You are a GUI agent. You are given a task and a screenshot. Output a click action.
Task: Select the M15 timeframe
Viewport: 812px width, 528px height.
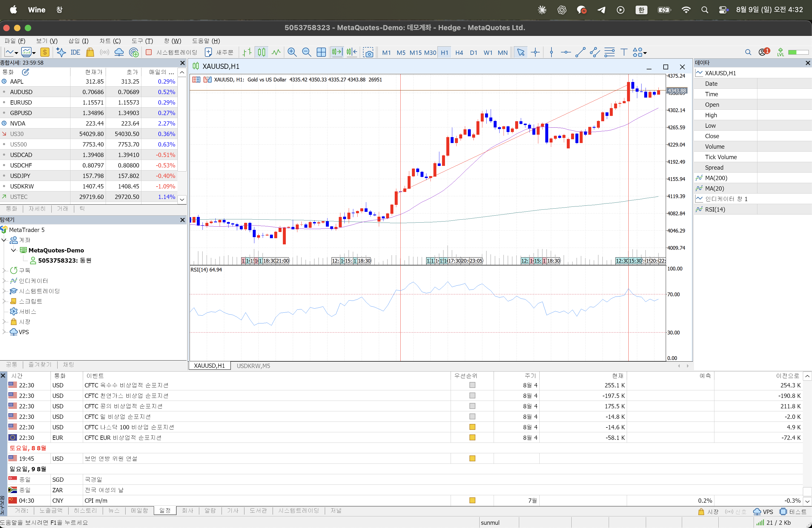click(416, 52)
